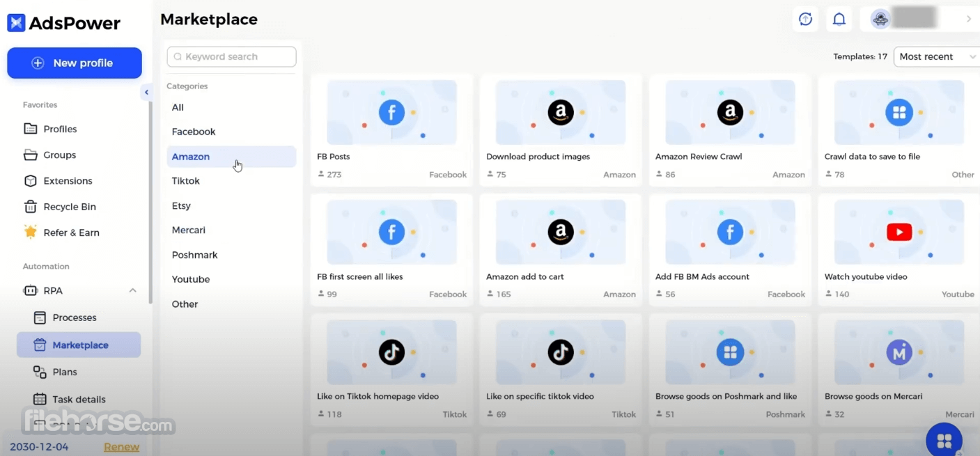Focus the Keyword search field
Screen dimensions: 980x456
tap(231, 56)
